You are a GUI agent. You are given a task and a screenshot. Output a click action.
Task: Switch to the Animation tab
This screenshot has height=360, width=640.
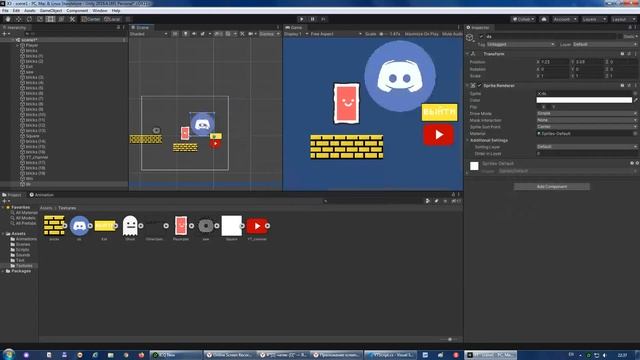tap(42, 195)
